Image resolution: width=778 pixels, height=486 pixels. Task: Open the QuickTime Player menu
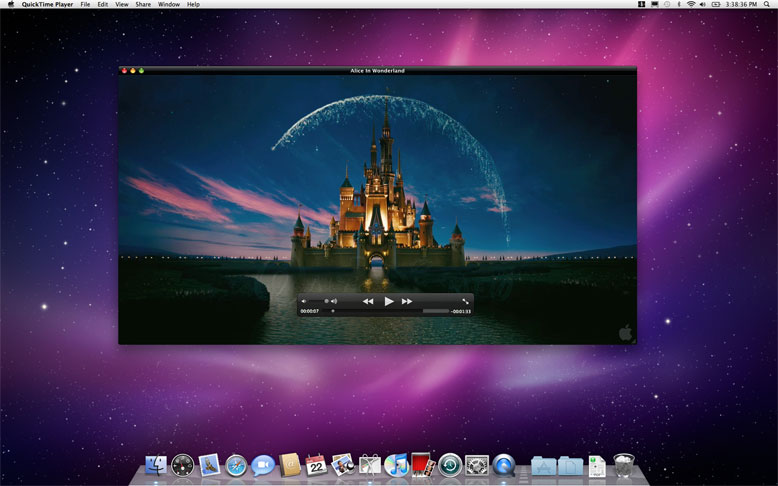(x=47, y=4)
